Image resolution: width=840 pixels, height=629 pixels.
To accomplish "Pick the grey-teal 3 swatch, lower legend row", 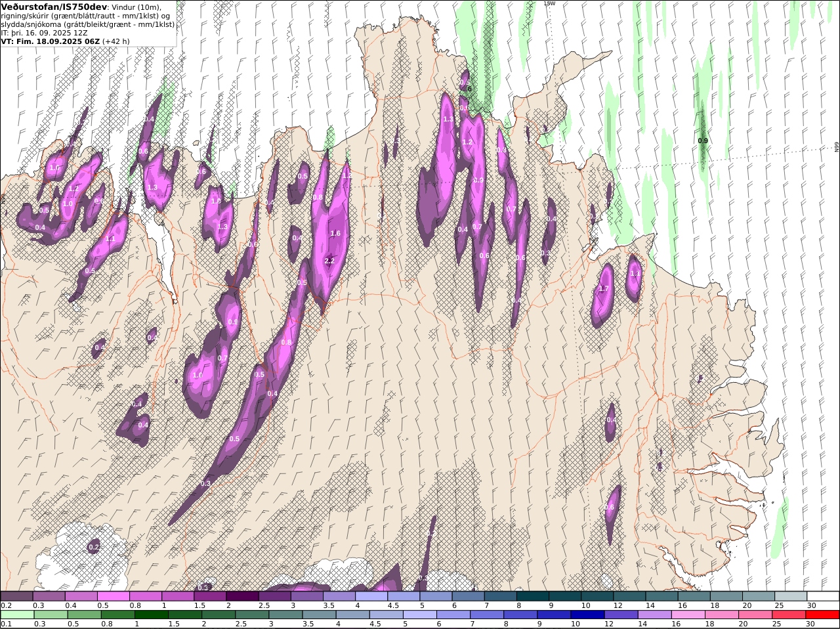I will [286, 615].
